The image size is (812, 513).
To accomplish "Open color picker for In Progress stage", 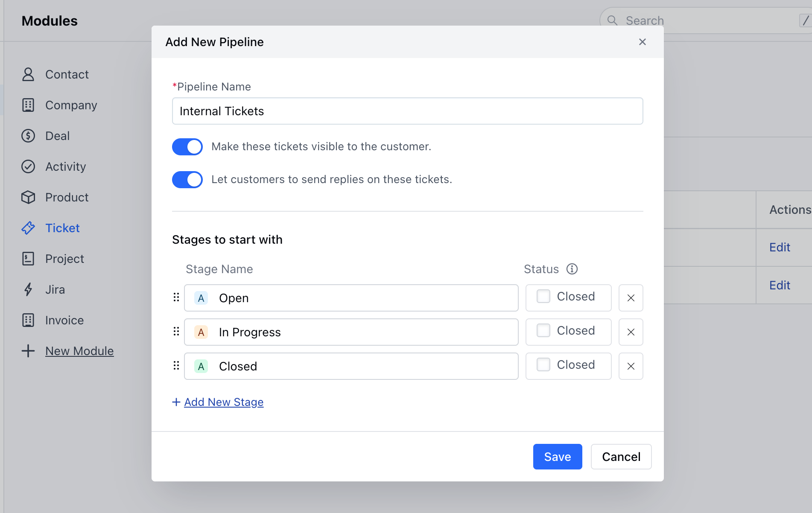I will point(201,332).
